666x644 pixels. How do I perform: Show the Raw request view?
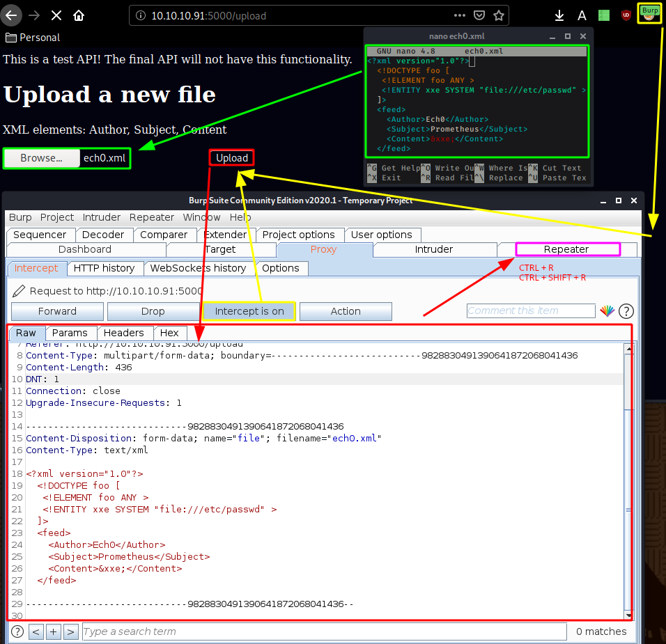tap(26, 333)
